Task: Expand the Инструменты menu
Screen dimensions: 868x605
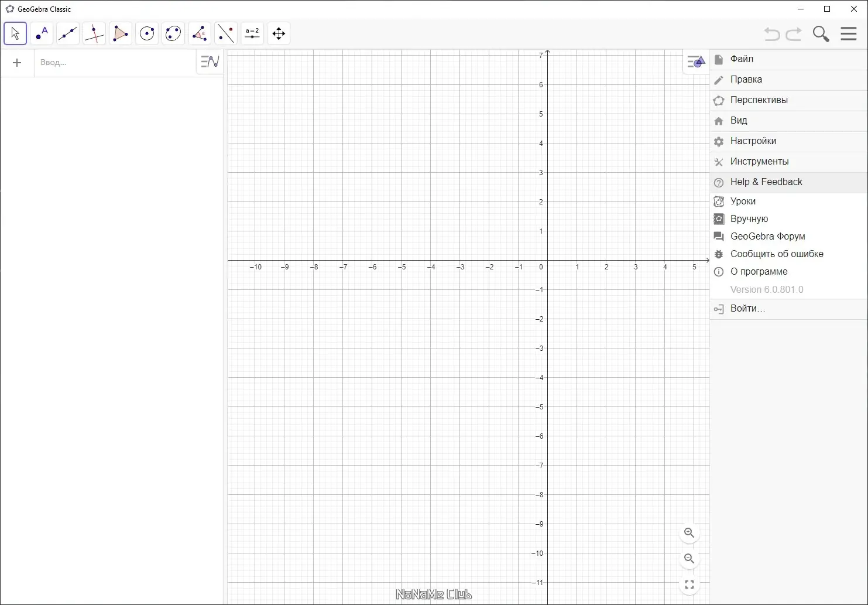Action: point(789,162)
